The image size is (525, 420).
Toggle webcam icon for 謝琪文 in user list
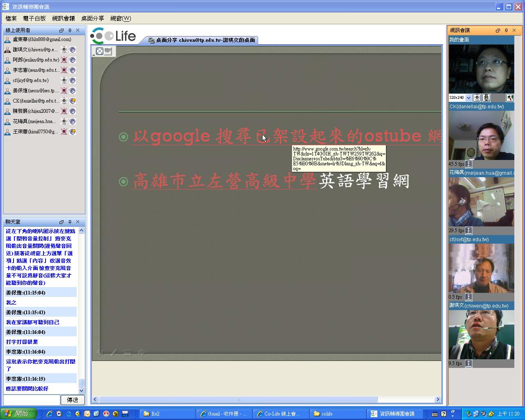coord(64,50)
